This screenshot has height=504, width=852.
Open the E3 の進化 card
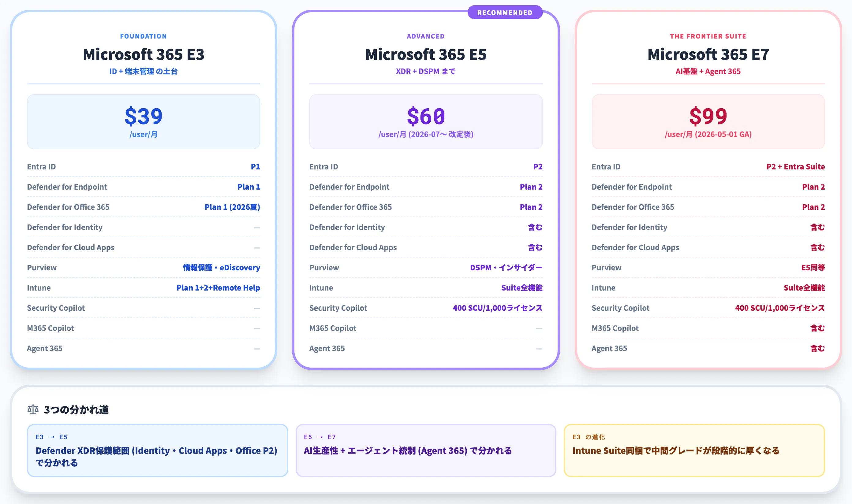coord(694,450)
